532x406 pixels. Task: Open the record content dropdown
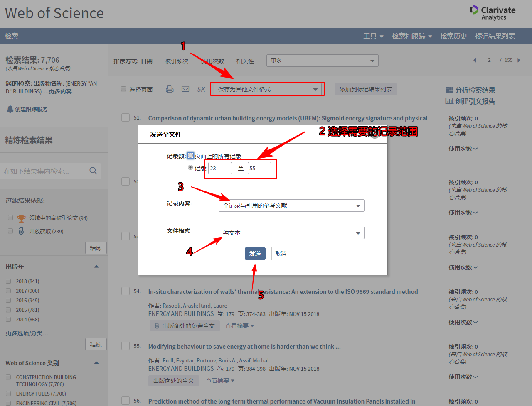pos(291,205)
